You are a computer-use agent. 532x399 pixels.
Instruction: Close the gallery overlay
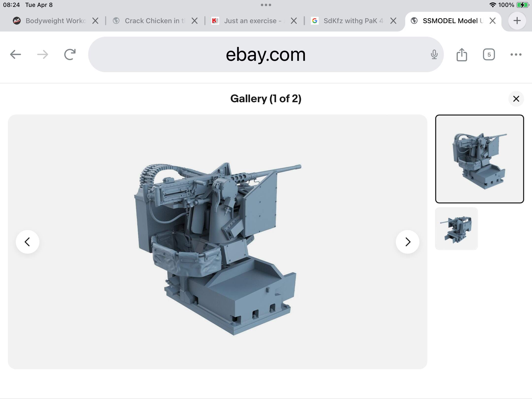pyautogui.click(x=516, y=99)
